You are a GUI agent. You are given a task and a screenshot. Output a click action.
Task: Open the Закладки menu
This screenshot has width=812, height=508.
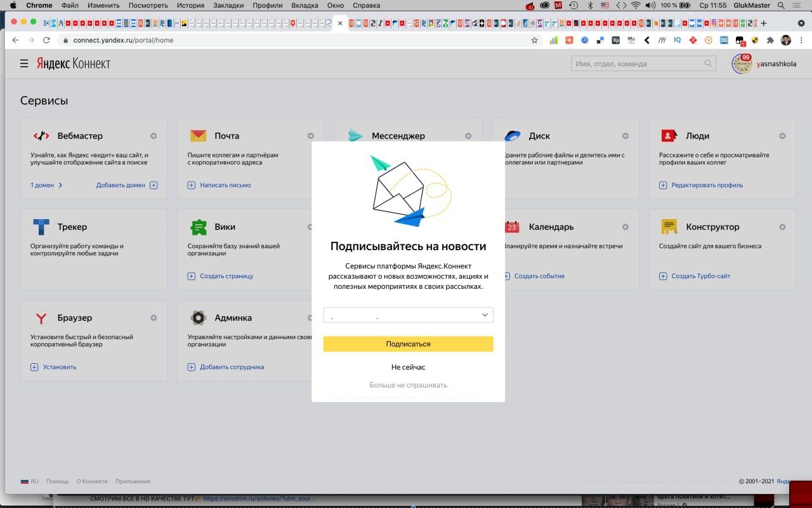coord(228,5)
